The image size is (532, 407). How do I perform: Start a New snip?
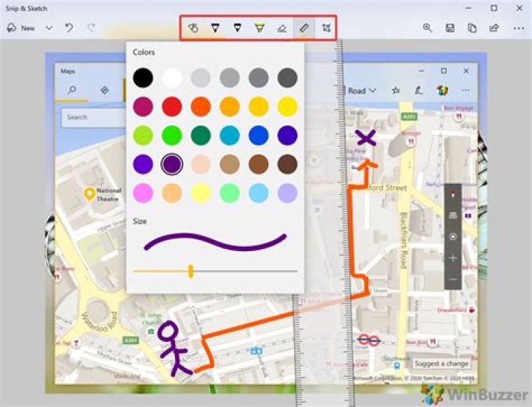21,28
